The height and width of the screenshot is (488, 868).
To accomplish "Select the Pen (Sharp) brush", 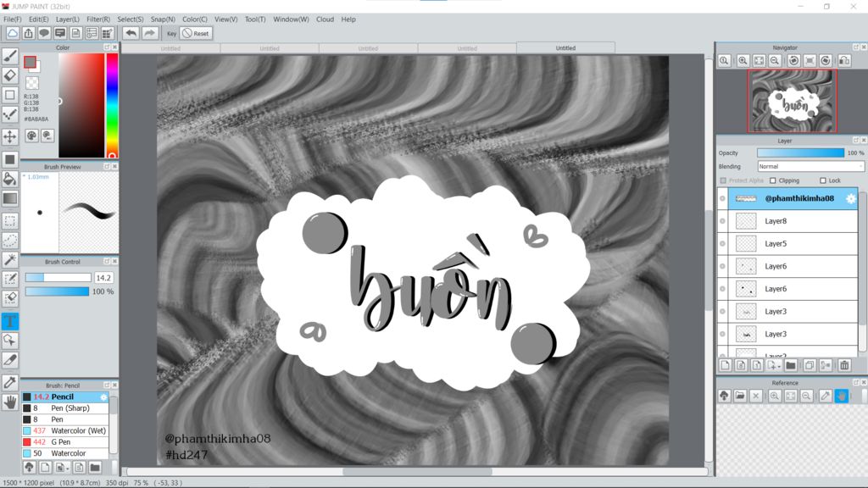I will click(x=65, y=408).
